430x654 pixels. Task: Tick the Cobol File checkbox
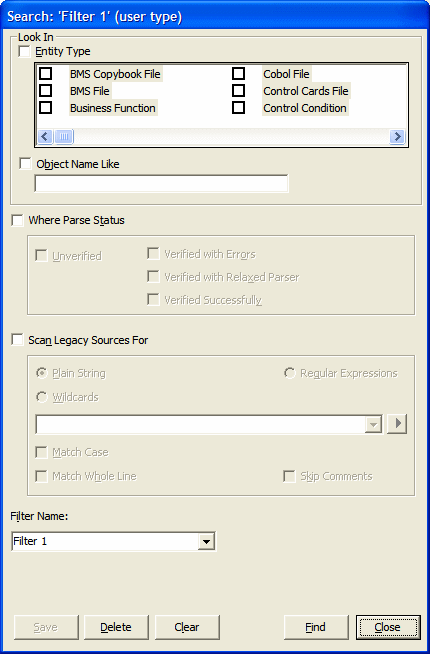click(238, 74)
